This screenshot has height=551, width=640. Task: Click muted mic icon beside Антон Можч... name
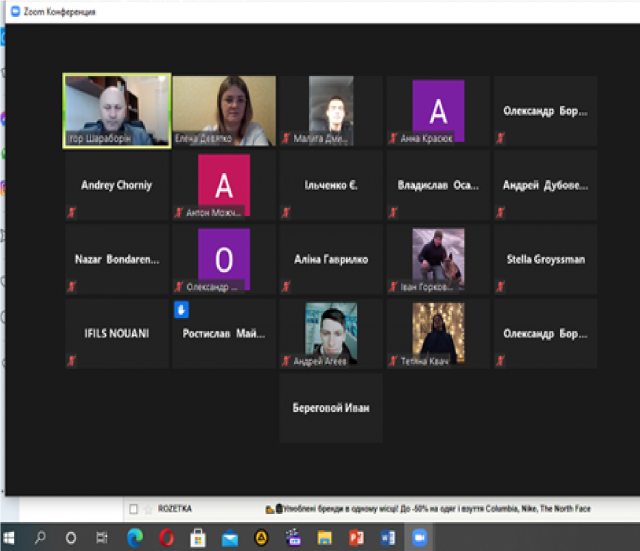[x=179, y=212]
